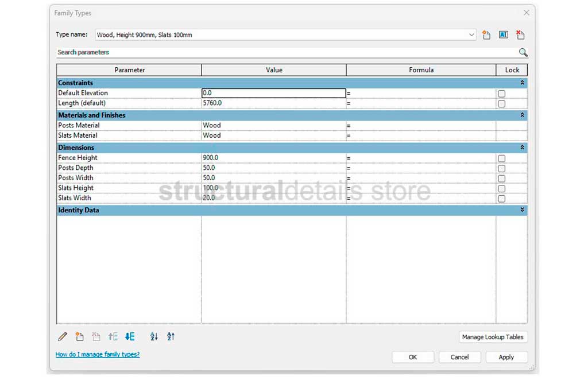Collapse the Dimensions section
This screenshot has height=380, width=588.
pyautogui.click(x=522, y=148)
